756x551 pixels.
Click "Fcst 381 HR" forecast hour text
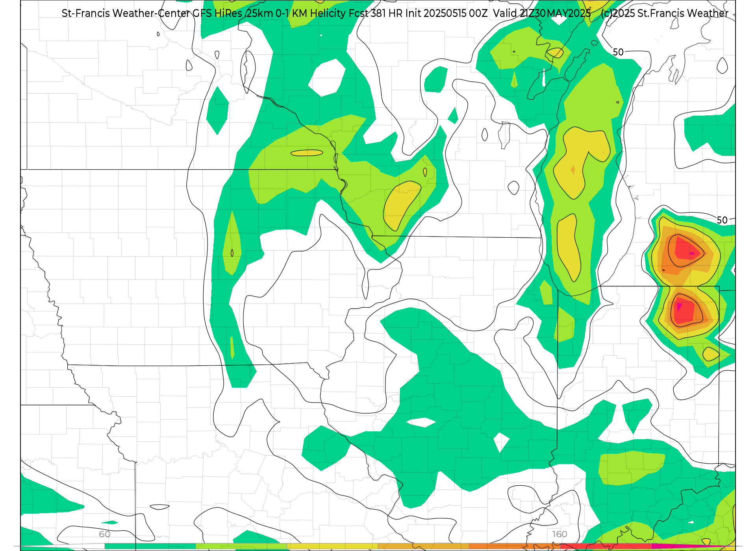tap(376, 13)
